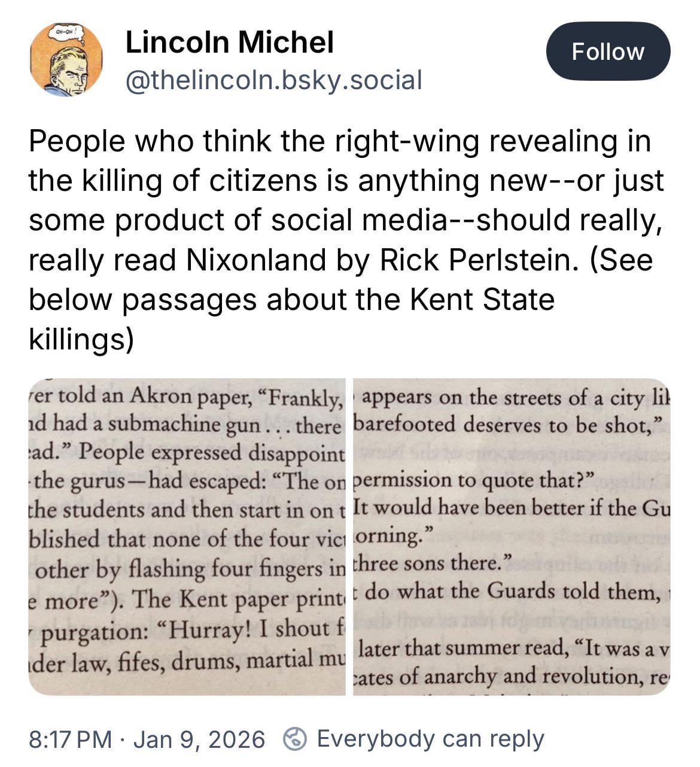Open the left book page photo
This screenshot has height=767, width=700.
(x=187, y=537)
